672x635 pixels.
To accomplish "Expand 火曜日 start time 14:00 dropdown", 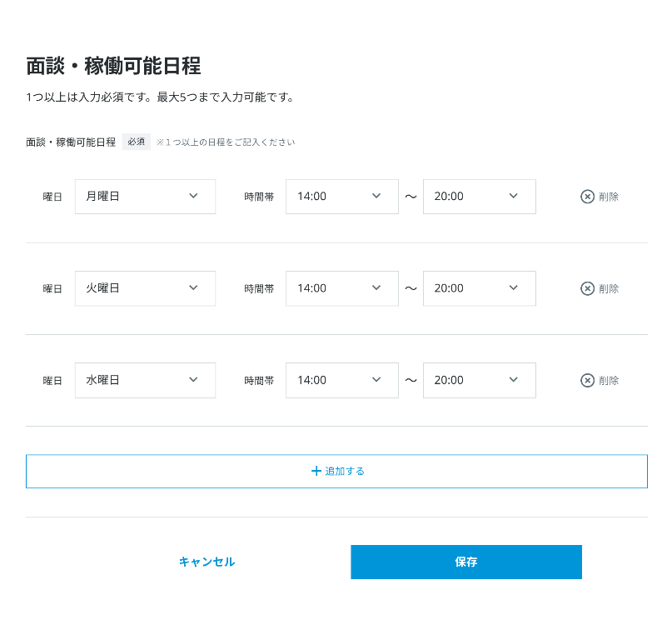I will click(341, 288).
